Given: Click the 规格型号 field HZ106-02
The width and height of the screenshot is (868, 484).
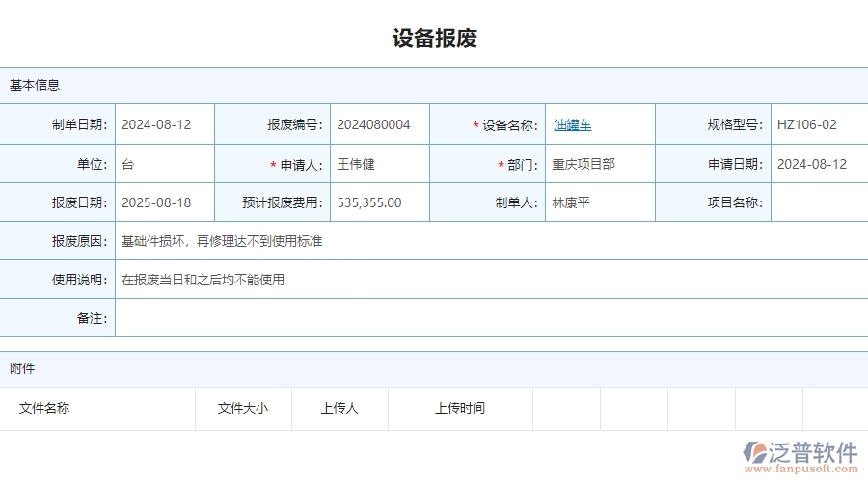Looking at the screenshot, I should tap(818, 124).
